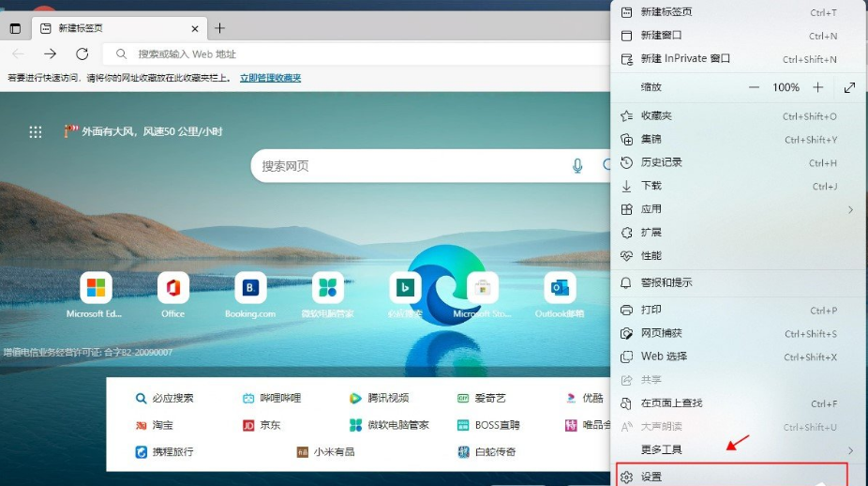
Task: Open a new tab with the plus button
Action: 219,28
